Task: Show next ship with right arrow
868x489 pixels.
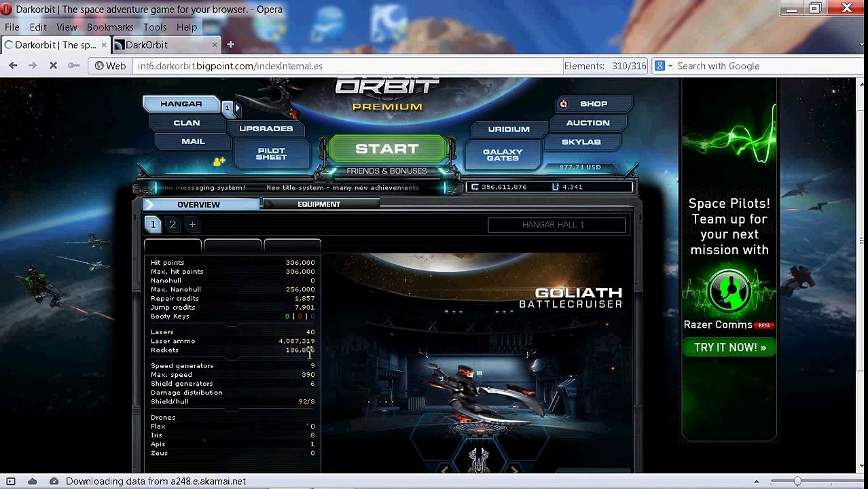Action: click(515, 470)
